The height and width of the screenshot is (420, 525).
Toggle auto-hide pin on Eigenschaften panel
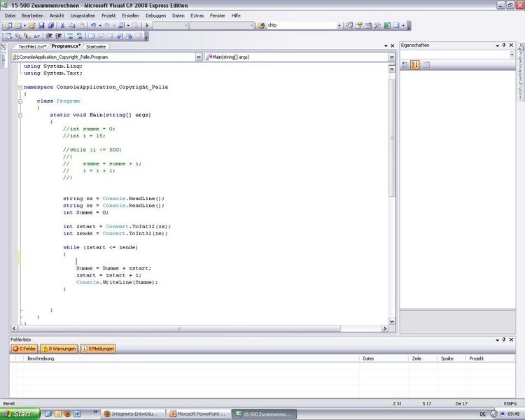pyautogui.click(x=504, y=45)
